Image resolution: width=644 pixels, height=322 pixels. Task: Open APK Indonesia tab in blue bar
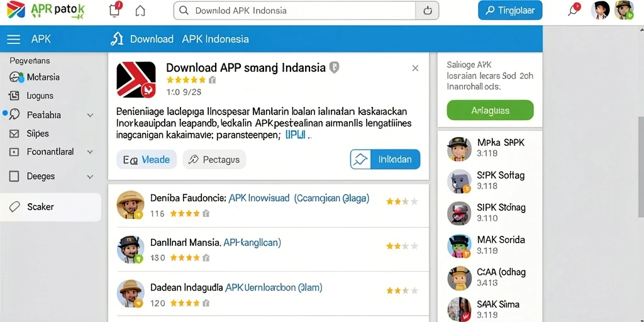point(215,39)
